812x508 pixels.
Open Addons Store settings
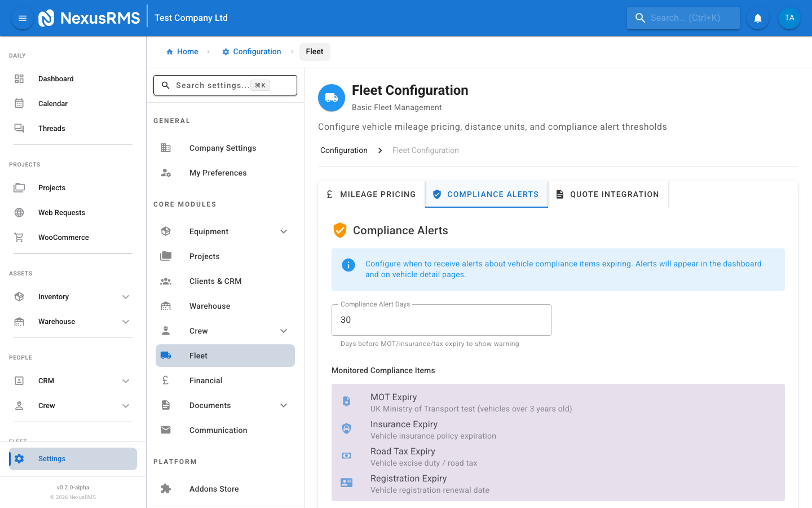214,489
